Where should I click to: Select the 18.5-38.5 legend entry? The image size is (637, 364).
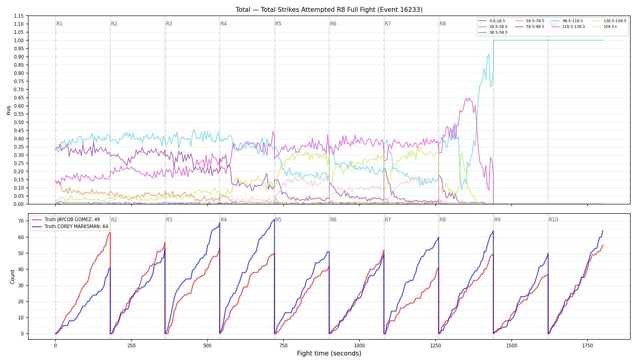[493, 27]
